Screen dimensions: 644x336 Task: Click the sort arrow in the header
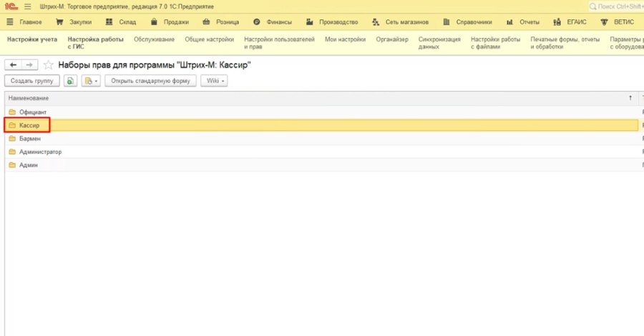[630, 98]
